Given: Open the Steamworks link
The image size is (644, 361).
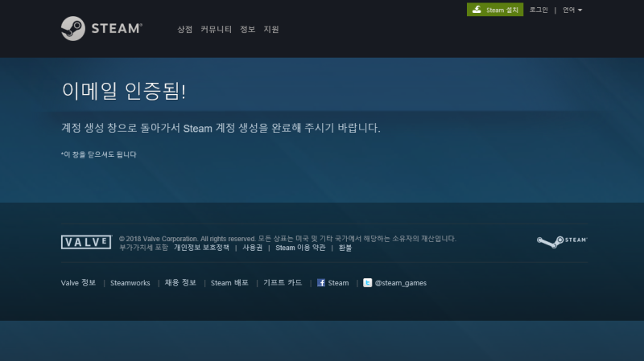Looking at the screenshot, I should (130, 283).
